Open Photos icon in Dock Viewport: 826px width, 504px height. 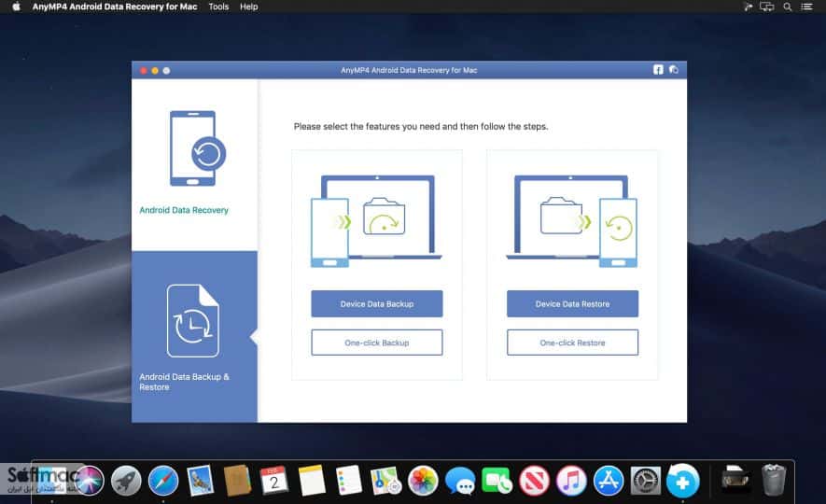pyautogui.click(x=423, y=481)
